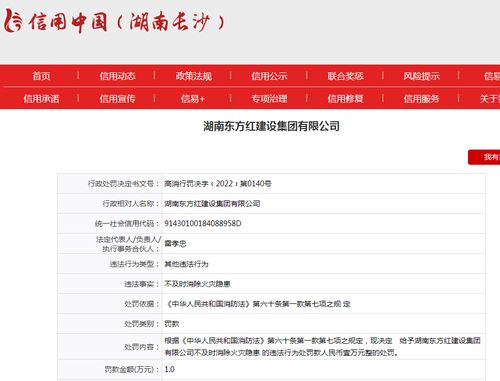Open the 信用修复 menu item
The width and height of the screenshot is (500, 381).
coord(345,99)
